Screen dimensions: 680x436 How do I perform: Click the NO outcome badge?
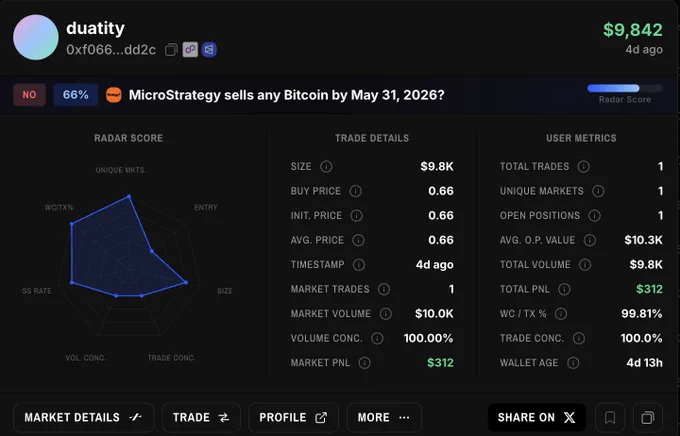[29, 95]
